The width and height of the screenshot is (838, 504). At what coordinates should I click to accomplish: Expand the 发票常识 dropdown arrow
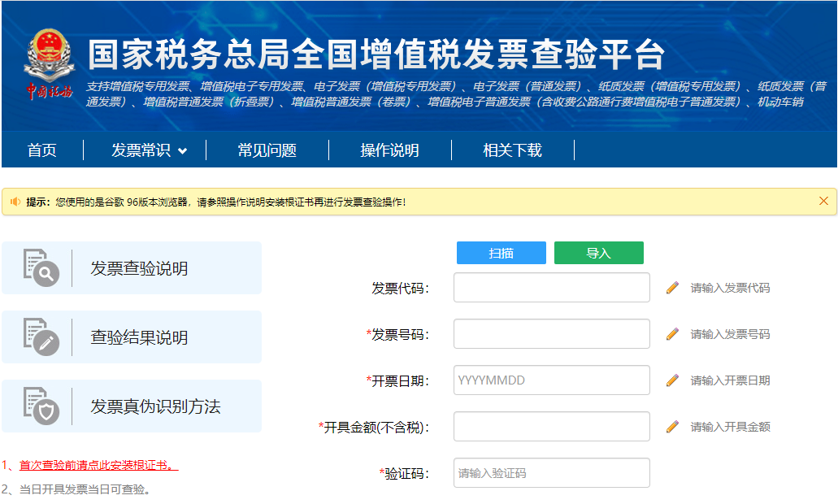[x=182, y=150]
